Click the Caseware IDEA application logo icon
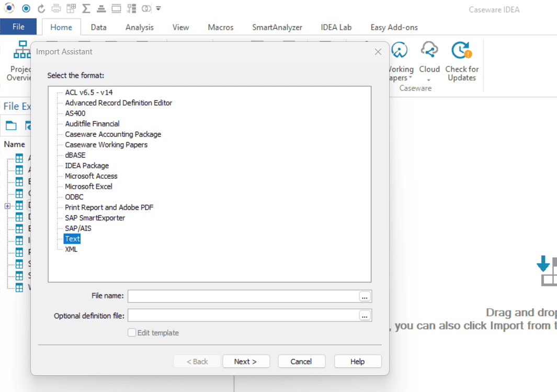Image resolution: width=557 pixels, height=392 pixels. tap(9, 8)
